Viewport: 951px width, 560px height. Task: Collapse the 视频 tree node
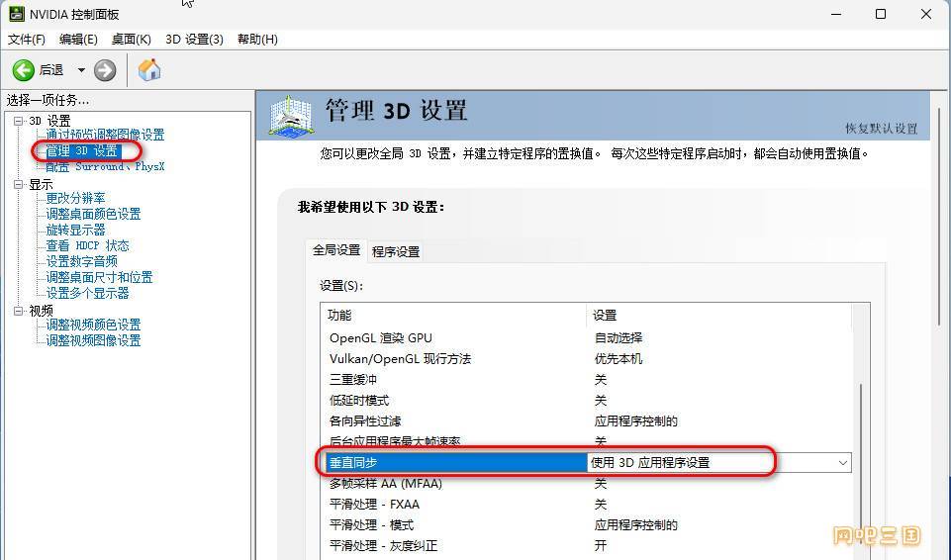[18, 311]
